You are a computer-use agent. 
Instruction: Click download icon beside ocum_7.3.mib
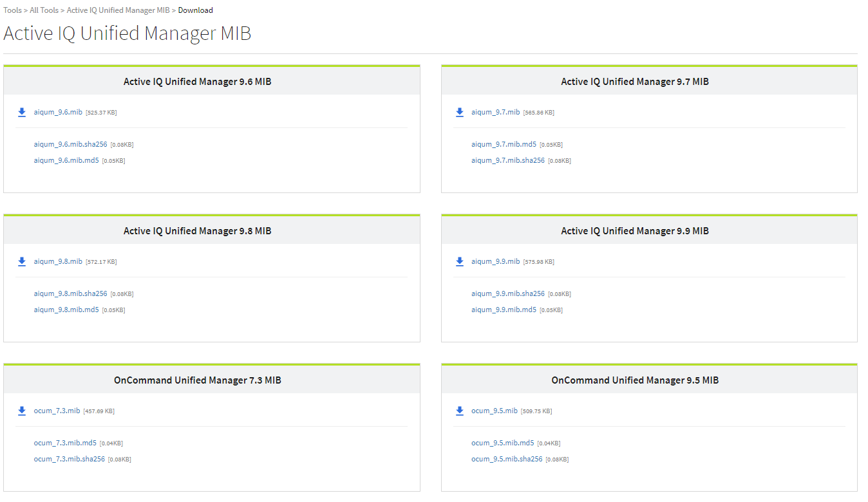pyautogui.click(x=22, y=411)
